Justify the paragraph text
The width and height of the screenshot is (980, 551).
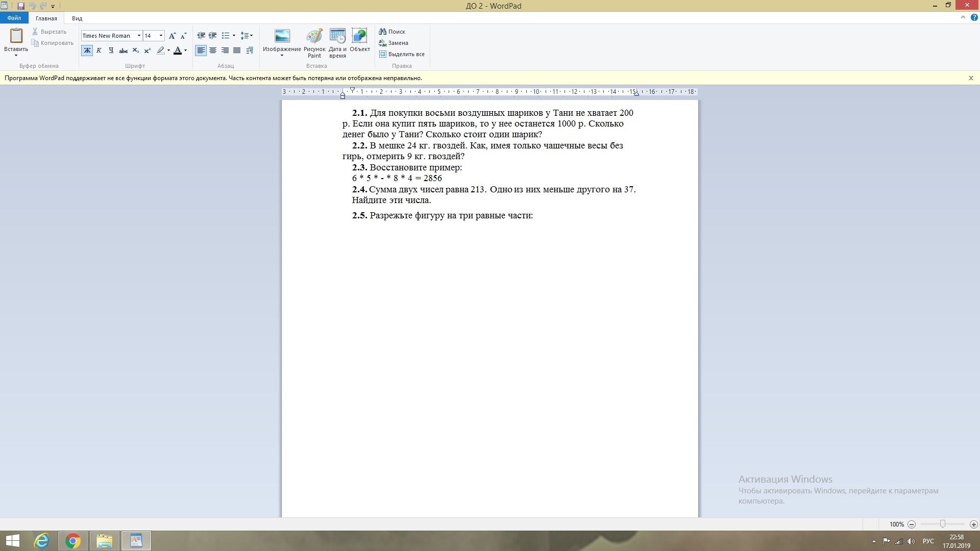click(x=237, y=51)
